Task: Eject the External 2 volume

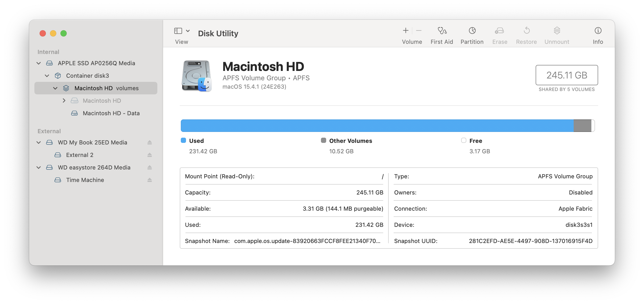Action: point(150,155)
